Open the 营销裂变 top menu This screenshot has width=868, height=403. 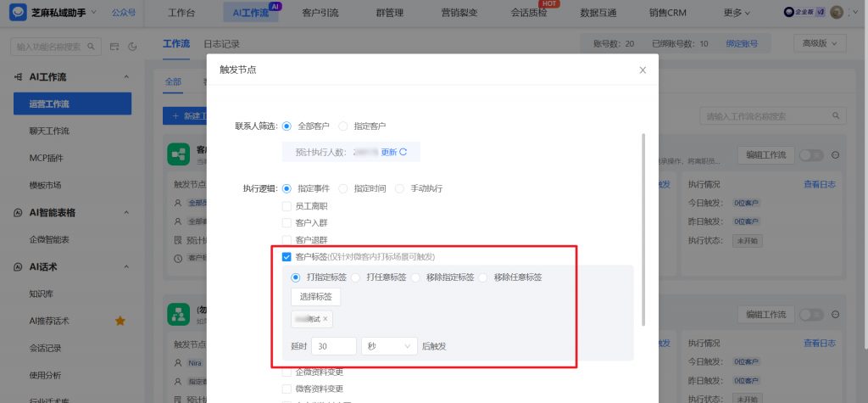459,12
